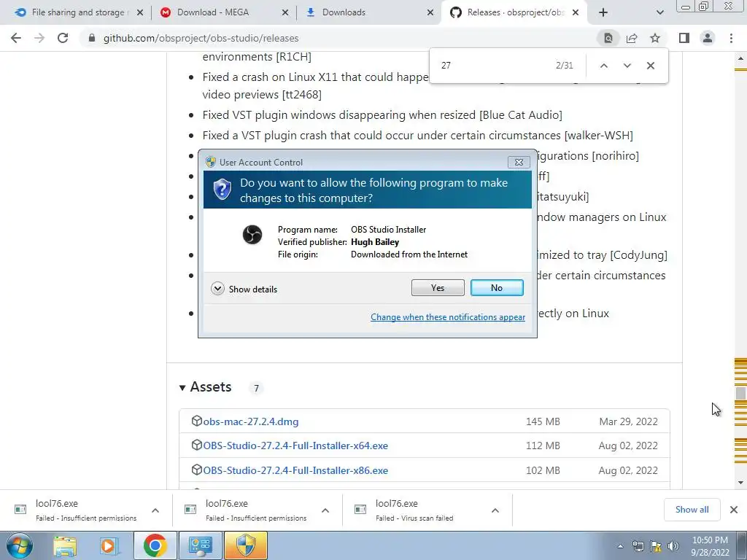Click the Show all downloads button
The height and width of the screenshot is (560, 747).
tap(692, 510)
